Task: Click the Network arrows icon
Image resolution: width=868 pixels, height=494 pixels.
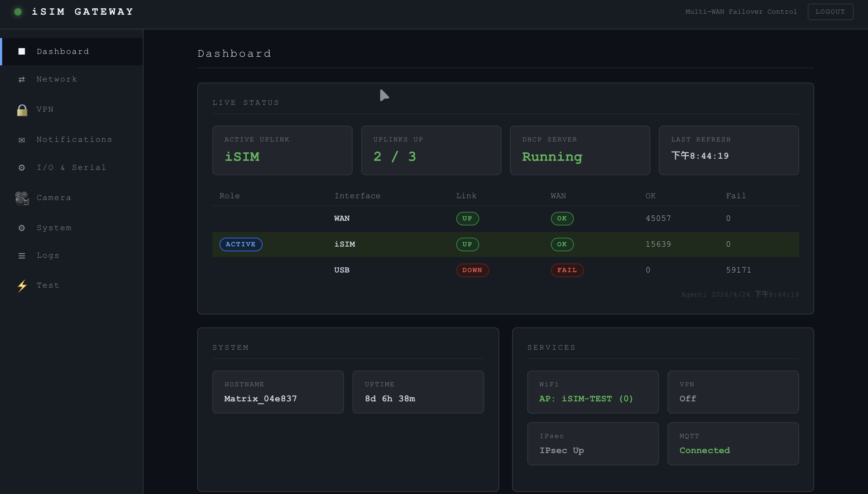Action: pos(22,79)
